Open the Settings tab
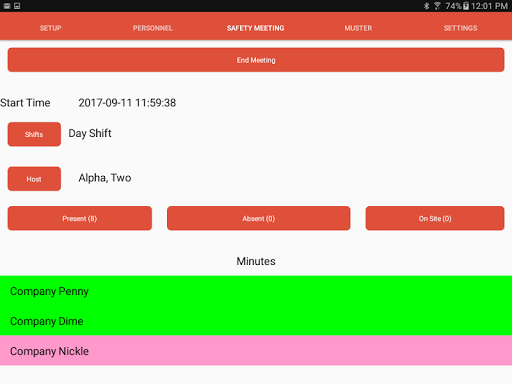Viewport: 512px width, 384px height. 460,28
